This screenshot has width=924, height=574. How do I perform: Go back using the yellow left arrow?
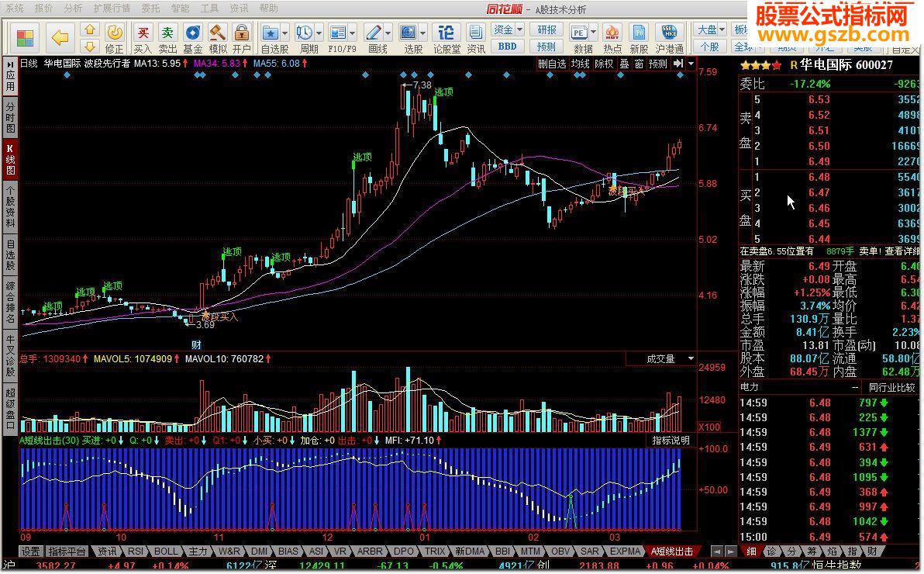click(60, 38)
